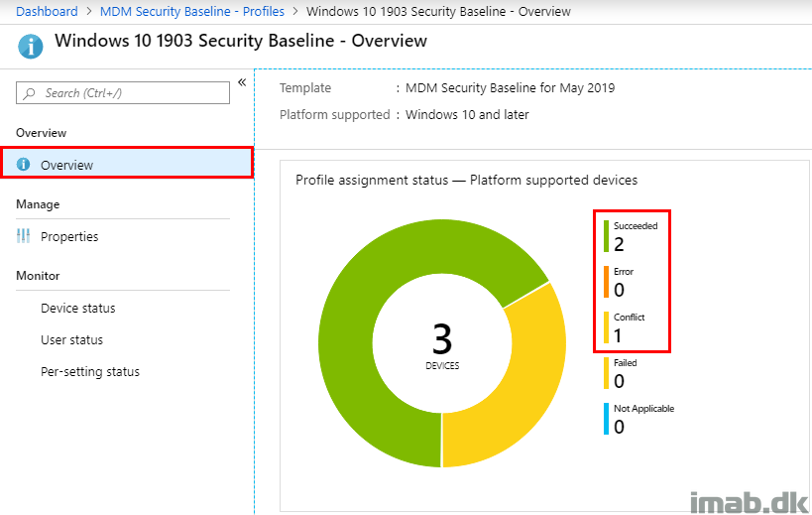Select Overview in the left menu
The image size is (812, 515).
[127, 163]
